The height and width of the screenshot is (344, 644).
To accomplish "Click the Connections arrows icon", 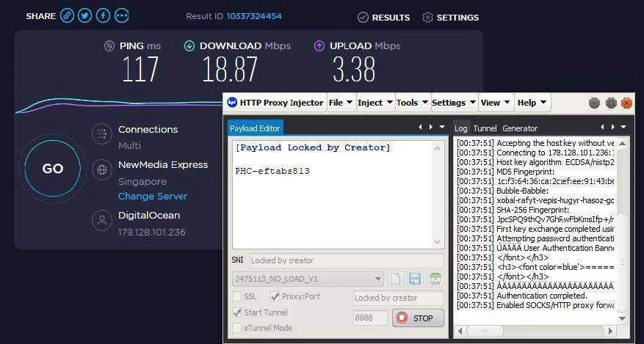I will [102, 134].
